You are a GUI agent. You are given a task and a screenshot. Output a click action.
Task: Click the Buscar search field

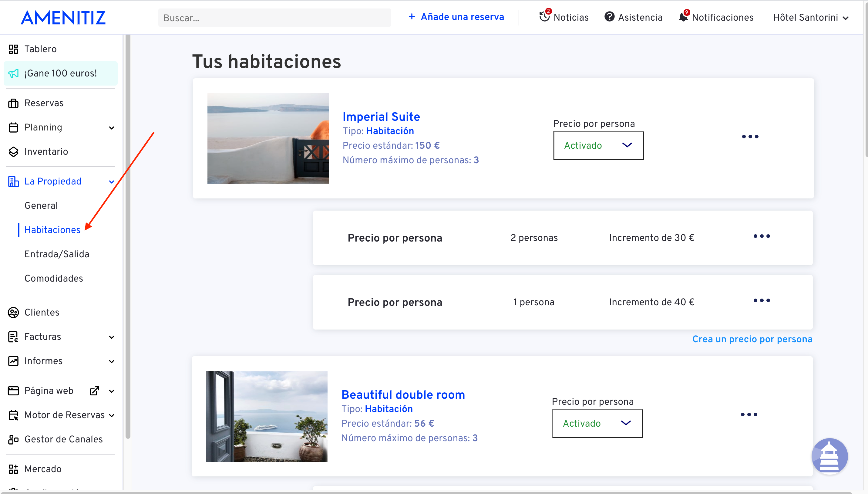(275, 18)
